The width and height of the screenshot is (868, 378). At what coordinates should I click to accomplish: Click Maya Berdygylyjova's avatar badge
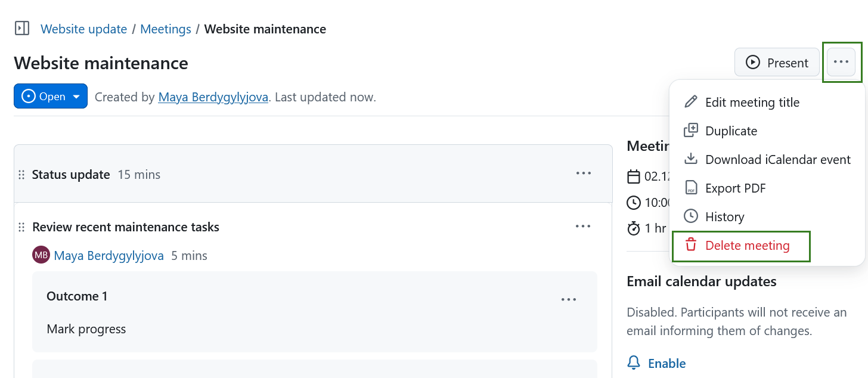pos(39,255)
